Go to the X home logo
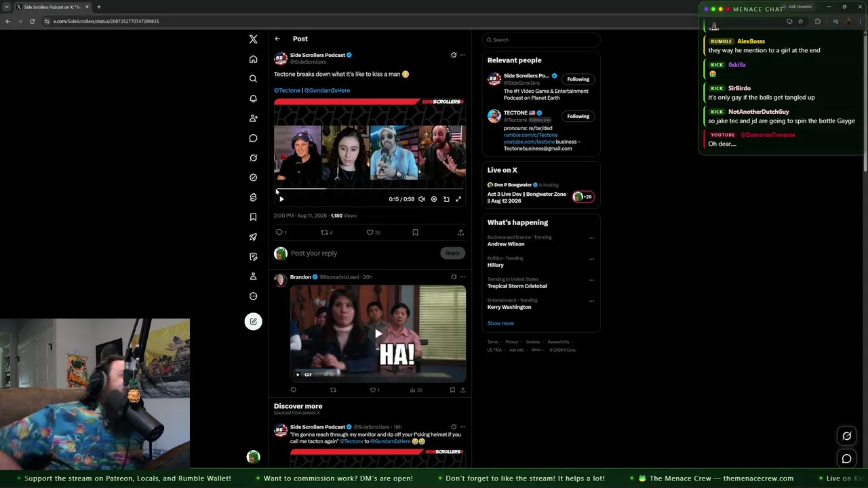The width and height of the screenshot is (868, 488). tap(253, 39)
